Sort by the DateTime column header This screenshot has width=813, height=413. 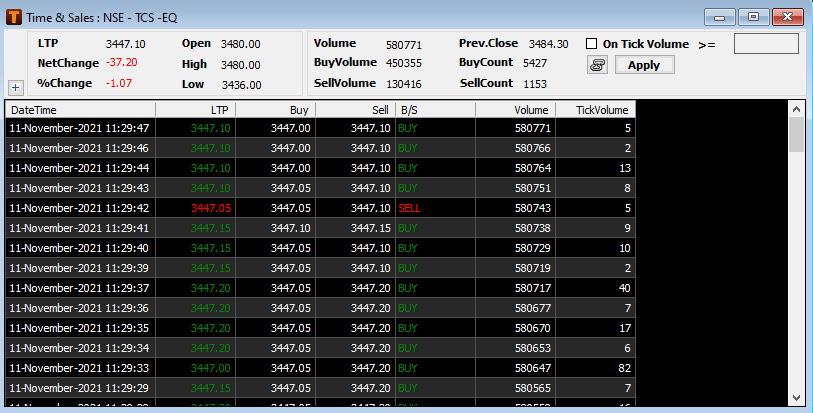click(80, 110)
